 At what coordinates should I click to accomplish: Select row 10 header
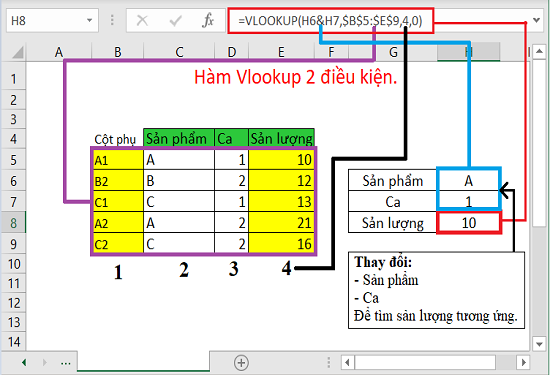13,264
